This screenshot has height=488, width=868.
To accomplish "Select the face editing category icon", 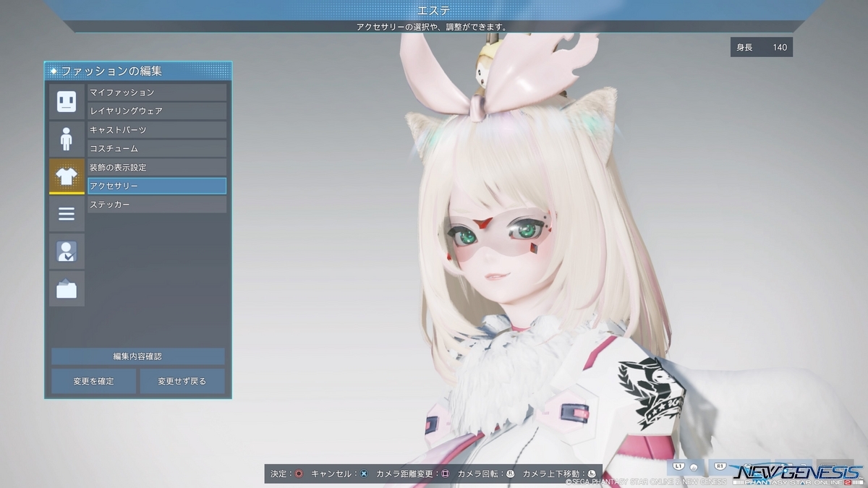I will [x=67, y=101].
